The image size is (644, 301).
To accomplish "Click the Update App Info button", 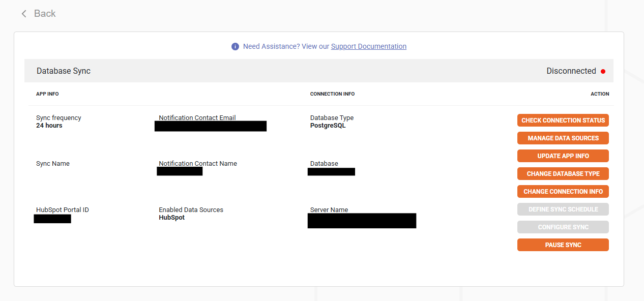I will [563, 156].
